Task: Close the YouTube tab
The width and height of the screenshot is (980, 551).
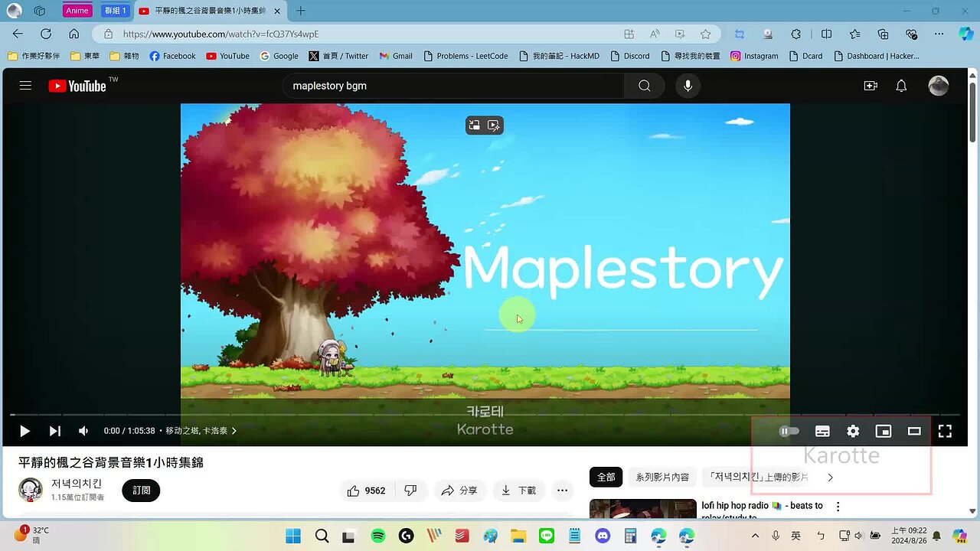Action: click(x=276, y=11)
